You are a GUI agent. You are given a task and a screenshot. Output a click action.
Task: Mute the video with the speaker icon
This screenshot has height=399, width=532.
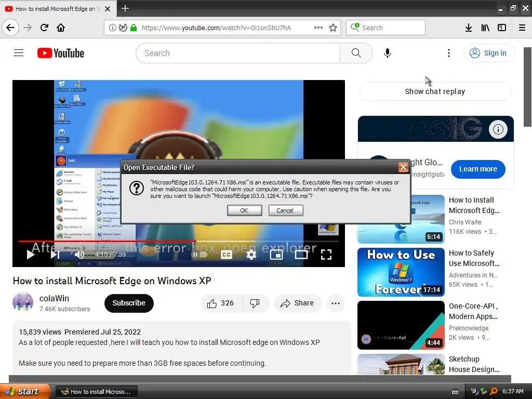(x=79, y=255)
